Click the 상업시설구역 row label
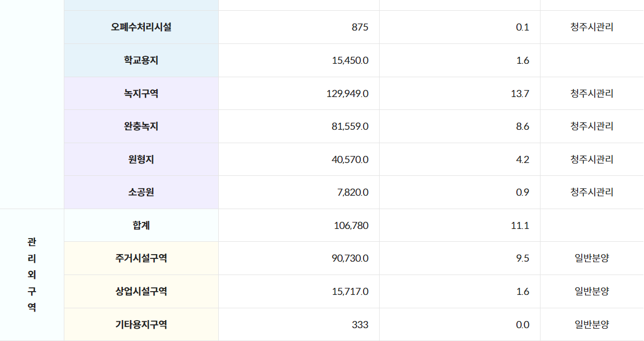Image resolution: width=644 pixels, height=341 pixels. click(x=141, y=292)
